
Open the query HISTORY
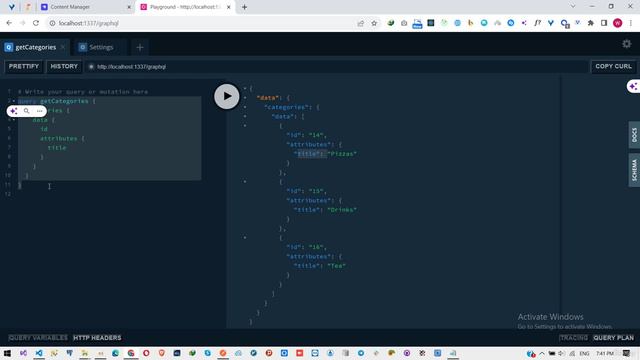click(64, 67)
